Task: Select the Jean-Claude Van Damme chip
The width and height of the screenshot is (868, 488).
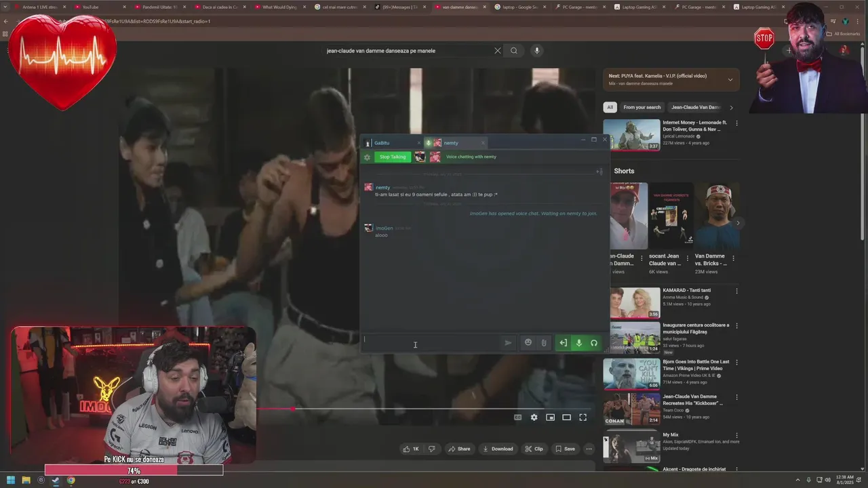Action: [696, 107]
